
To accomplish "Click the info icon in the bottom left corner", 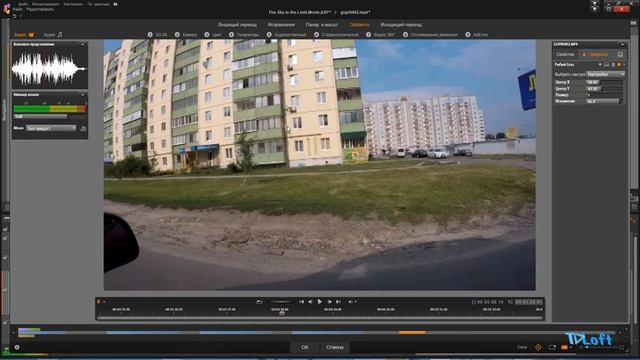I will pos(17,347).
